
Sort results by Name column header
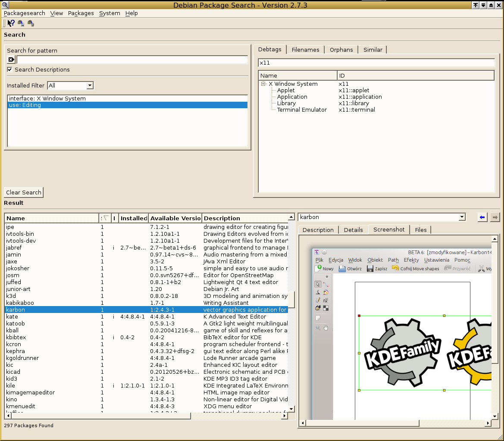51,218
